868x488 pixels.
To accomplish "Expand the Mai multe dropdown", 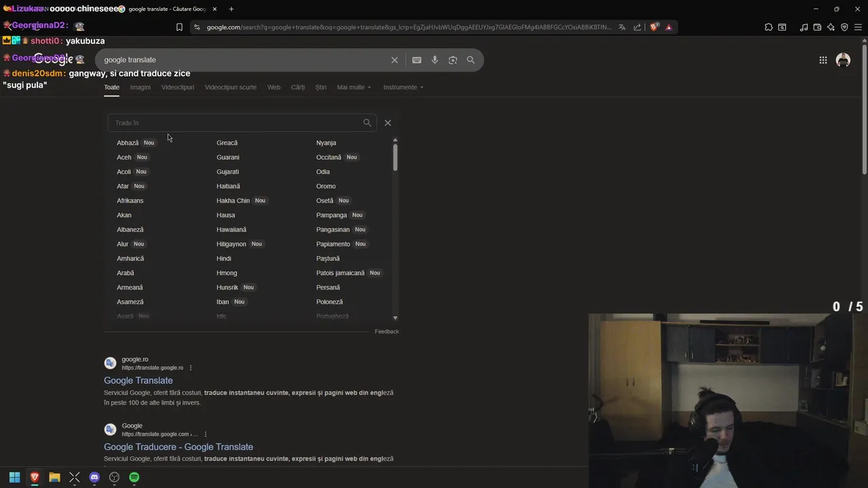I will [354, 87].
